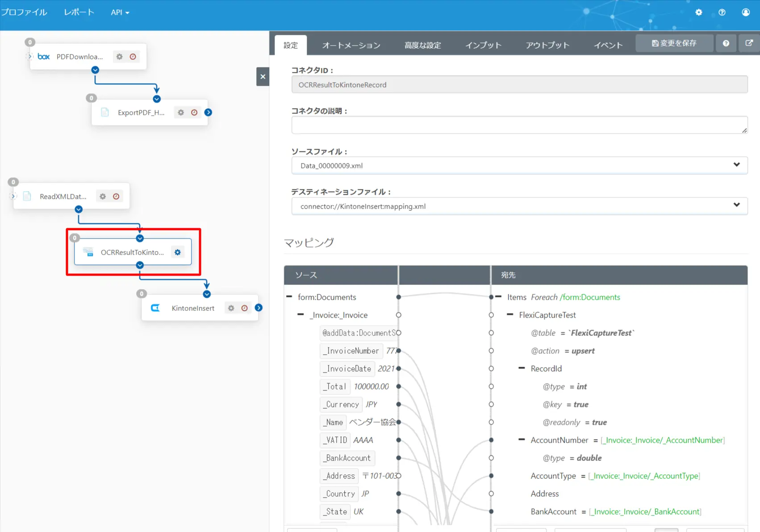Toggle mapping dot for _InvoiceNumber source
This screenshot has height=532, width=760.
coord(399,351)
